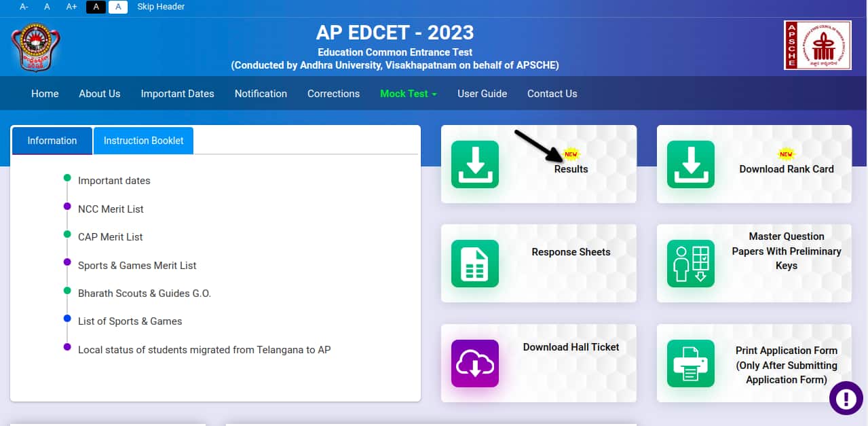The width and height of the screenshot is (868, 426).
Task: Open the Response Sheets spreadsheet icon
Action: 475,264
